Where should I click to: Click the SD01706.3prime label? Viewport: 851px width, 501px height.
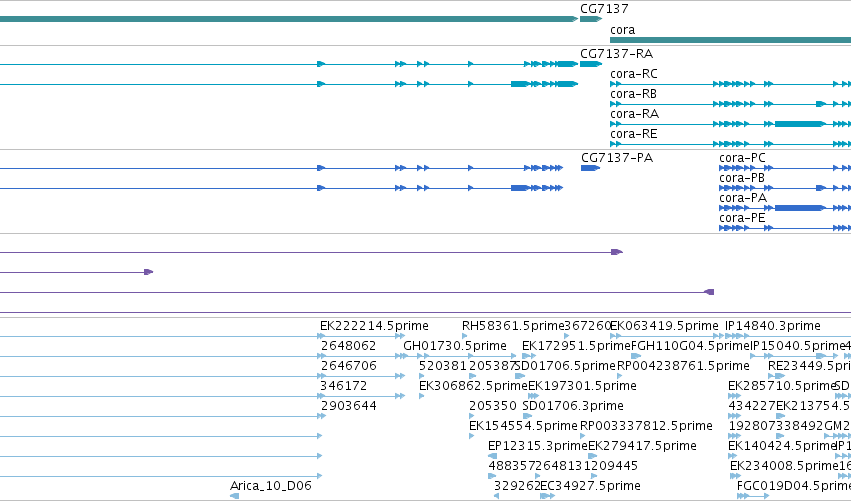click(x=573, y=406)
